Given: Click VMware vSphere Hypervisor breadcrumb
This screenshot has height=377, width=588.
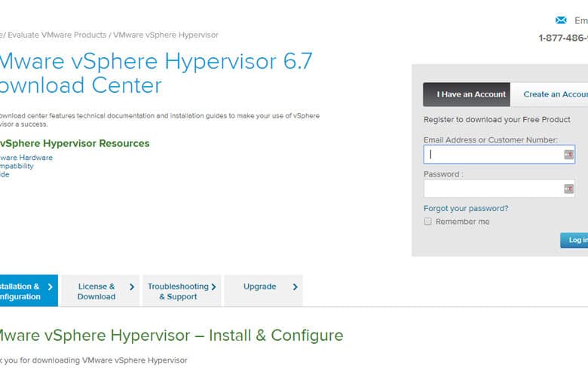Looking at the screenshot, I should click(166, 35).
